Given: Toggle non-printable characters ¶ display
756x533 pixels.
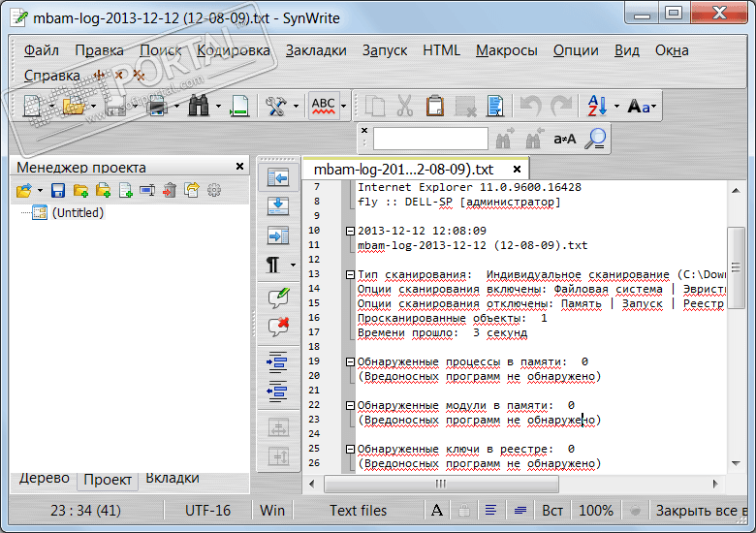Looking at the screenshot, I should 272,265.
